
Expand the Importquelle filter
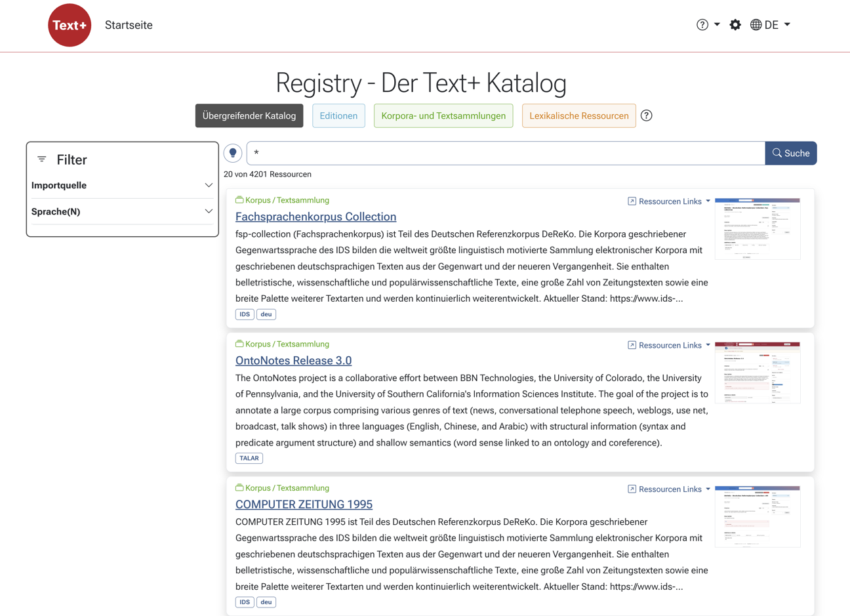(122, 186)
